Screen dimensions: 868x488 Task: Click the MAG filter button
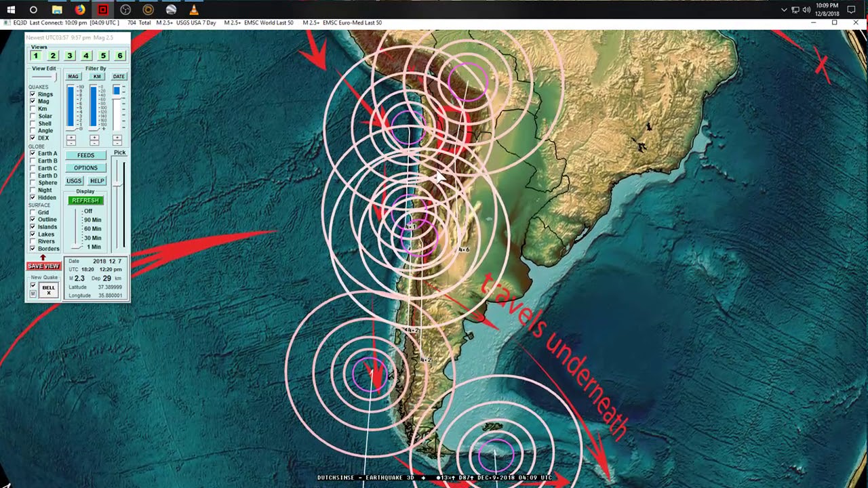[73, 77]
